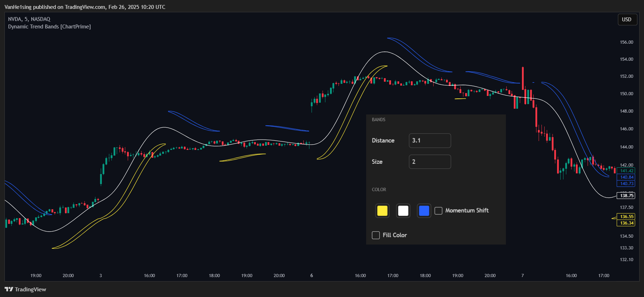Click the time axis label 7
This screenshot has height=297, width=644.
coord(522,276)
